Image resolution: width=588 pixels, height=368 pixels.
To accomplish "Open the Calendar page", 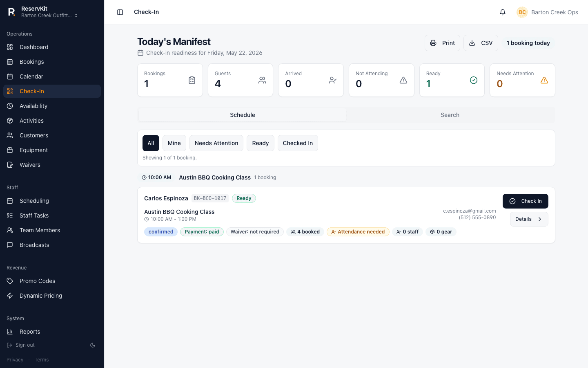I will [x=52, y=76].
